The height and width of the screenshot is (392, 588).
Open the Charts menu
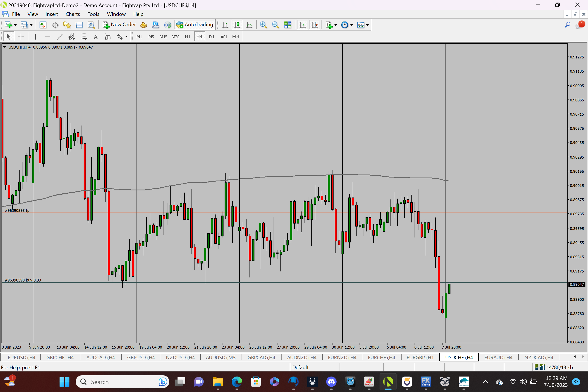click(x=72, y=14)
